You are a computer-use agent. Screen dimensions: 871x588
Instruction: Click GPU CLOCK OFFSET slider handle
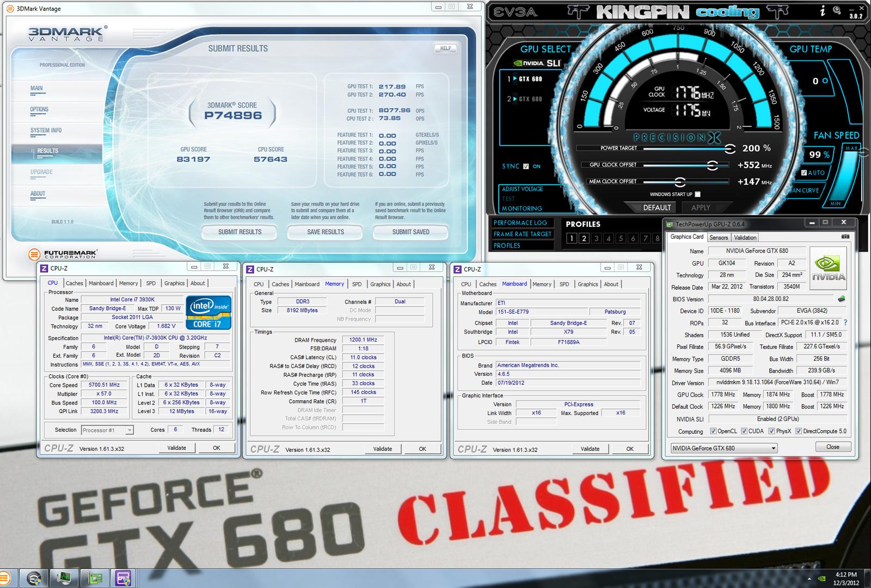[712, 165]
